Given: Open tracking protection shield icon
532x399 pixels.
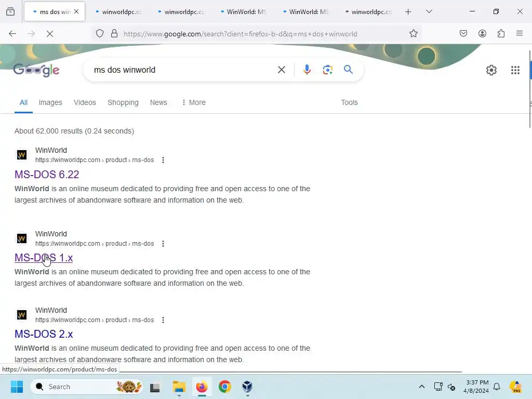Looking at the screenshot, I should coord(99,34).
